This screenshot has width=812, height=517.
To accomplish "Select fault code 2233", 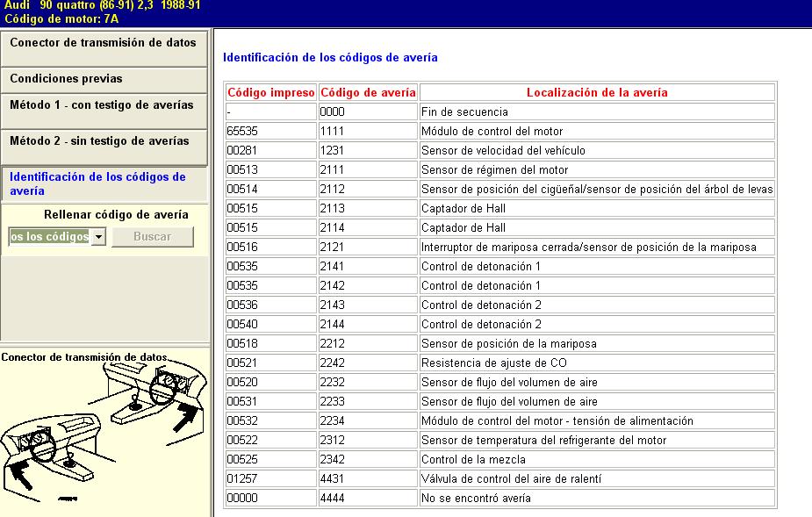I will click(x=368, y=401).
